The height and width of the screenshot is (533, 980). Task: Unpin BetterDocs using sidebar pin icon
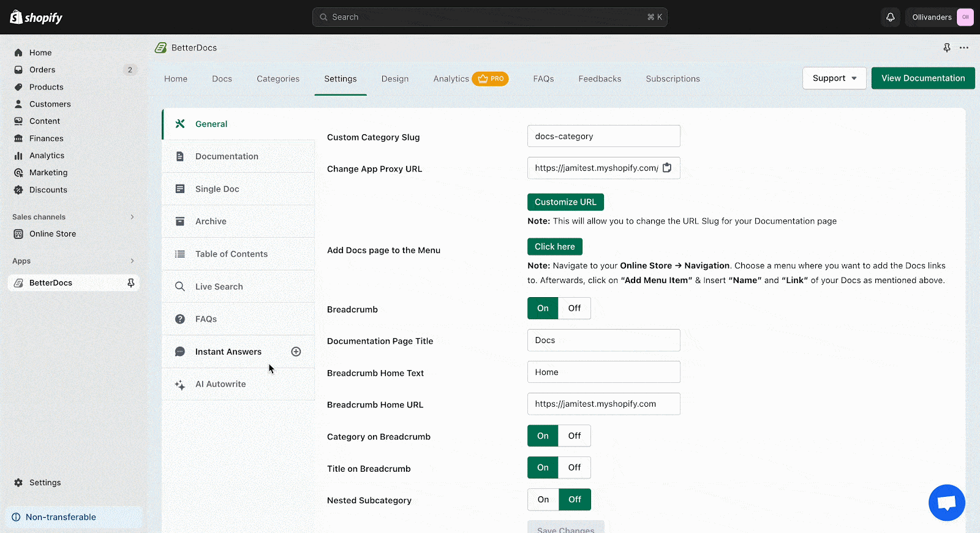[x=130, y=283]
